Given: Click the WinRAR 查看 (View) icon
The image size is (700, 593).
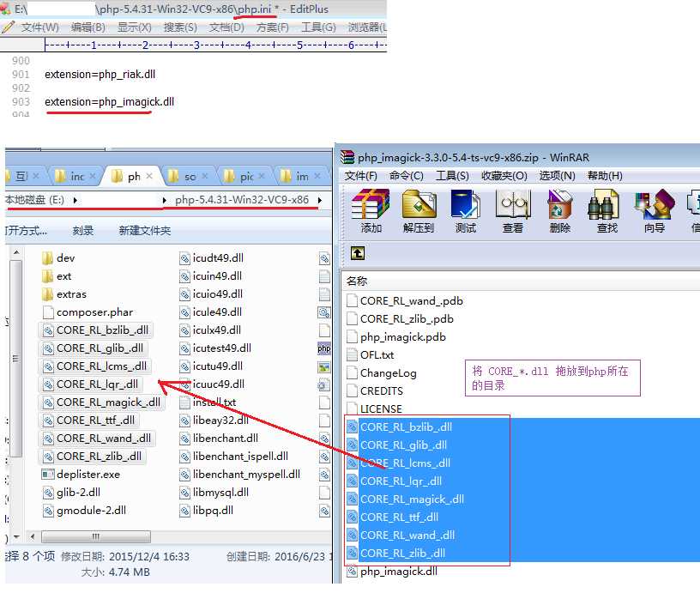Looking at the screenshot, I should pos(512,204).
